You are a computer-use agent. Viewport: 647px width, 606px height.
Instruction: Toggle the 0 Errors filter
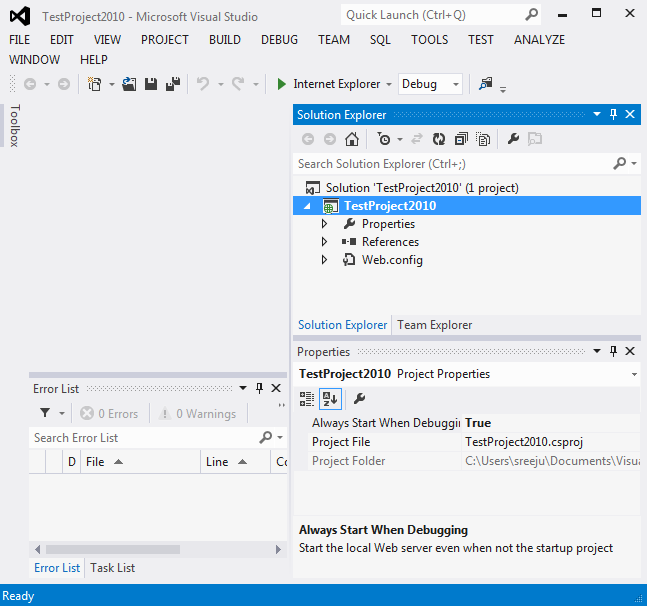pyautogui.click(x=109, y=413)
